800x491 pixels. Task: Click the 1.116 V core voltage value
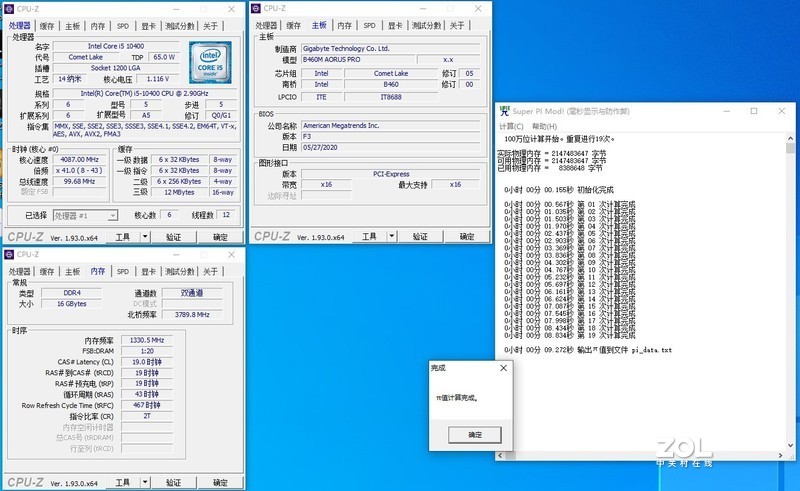pyautogui.click(x=158, y=79)
